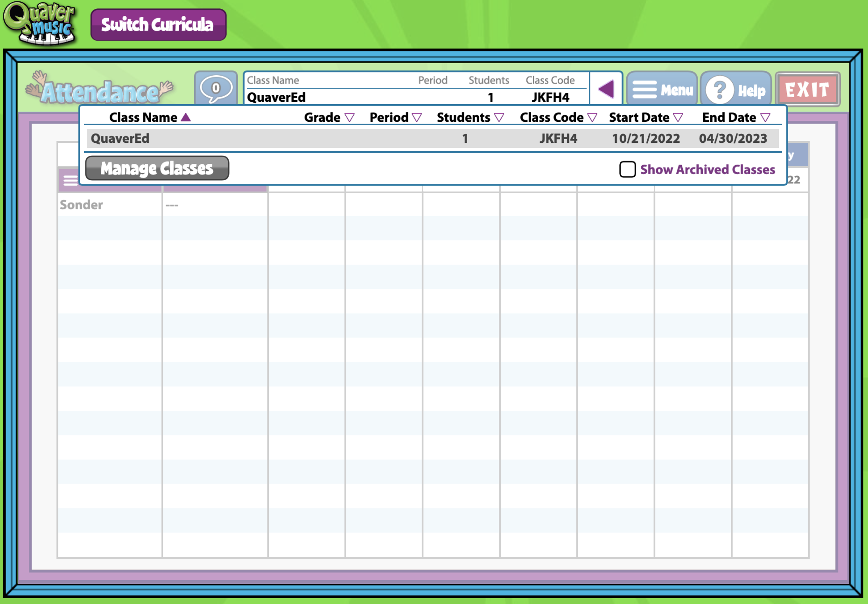Sort classes by Period column

[396, 117]
